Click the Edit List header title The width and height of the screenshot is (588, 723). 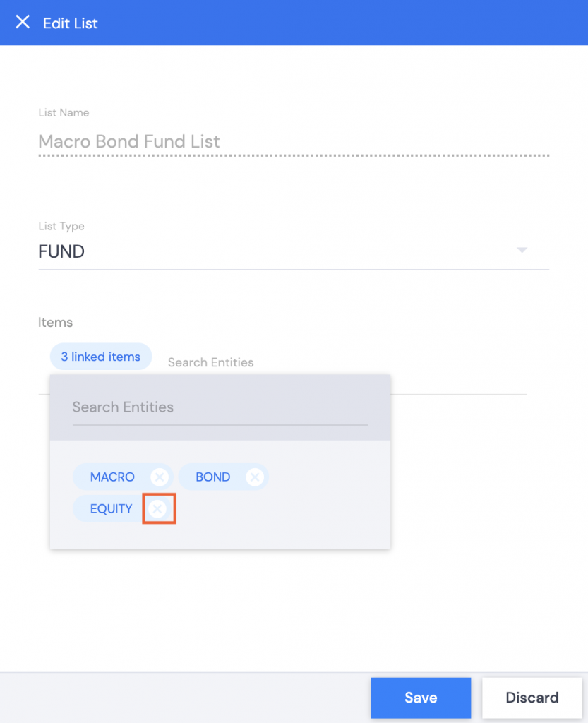[70, 23]
